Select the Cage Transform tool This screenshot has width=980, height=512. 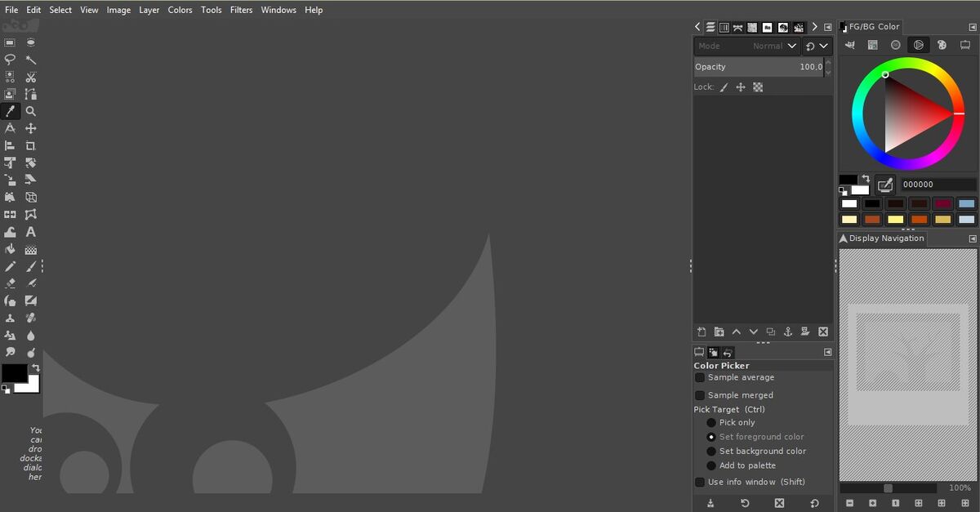click(30, 214)
